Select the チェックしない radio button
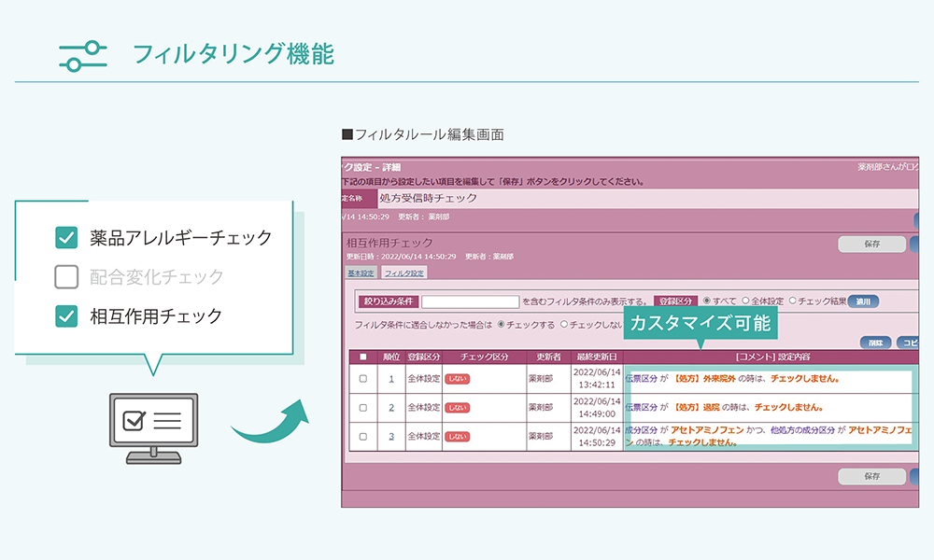The image size is (934, 560). tap(563, 325)
